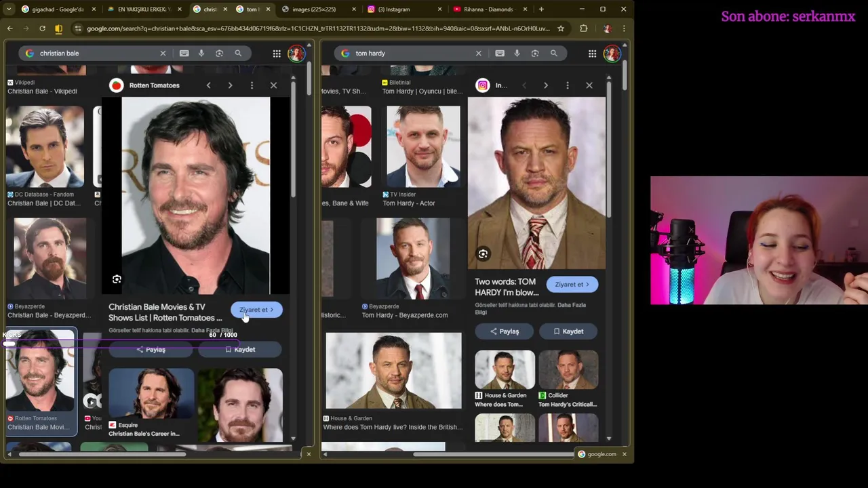Open more options in Rotten Tomatoes panel
The width and height of the screenshot is (868, 488).
pyautogui.click(x=252, y=85)
